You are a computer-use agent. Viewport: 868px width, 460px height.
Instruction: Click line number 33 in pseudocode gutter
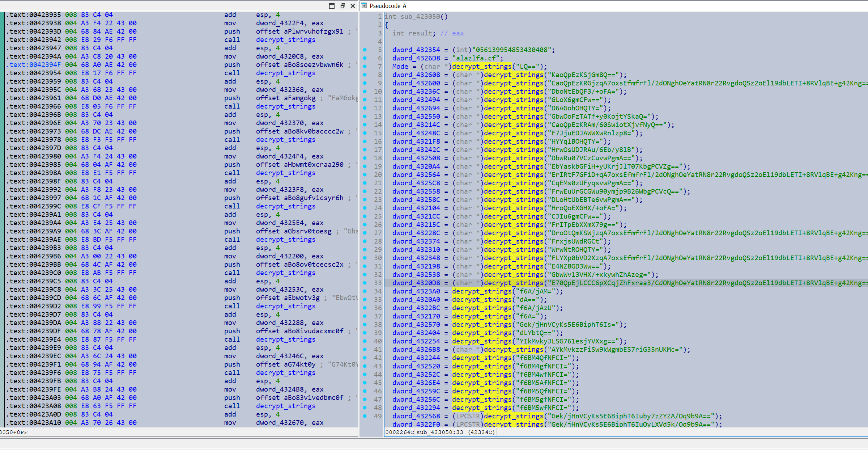378,283
